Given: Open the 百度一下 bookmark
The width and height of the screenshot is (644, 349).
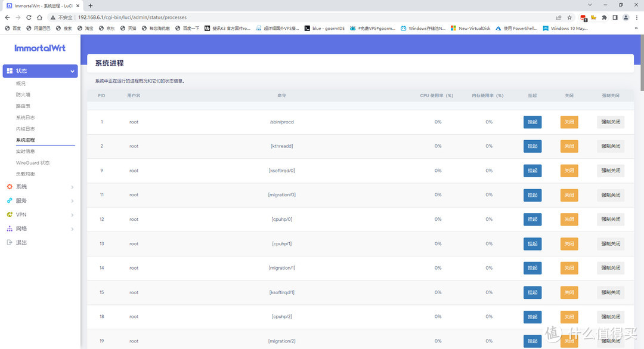Looking at the screenshot, I should click(187, 29).
